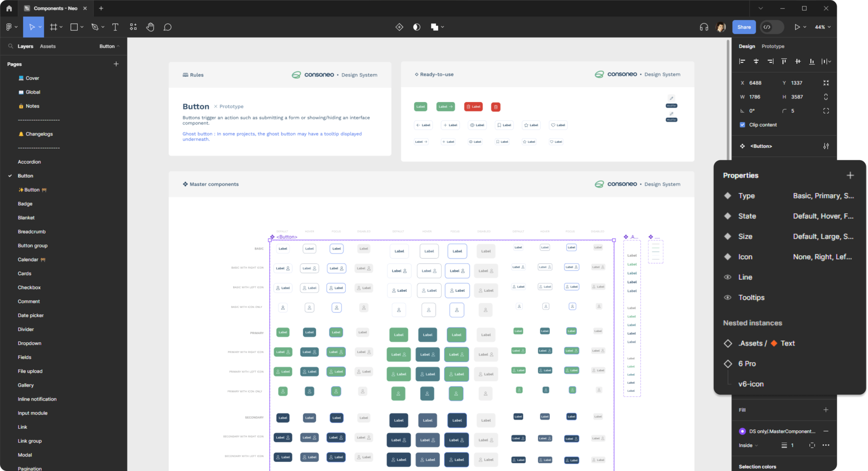Add a new page with plus icon

click(116, 64)
